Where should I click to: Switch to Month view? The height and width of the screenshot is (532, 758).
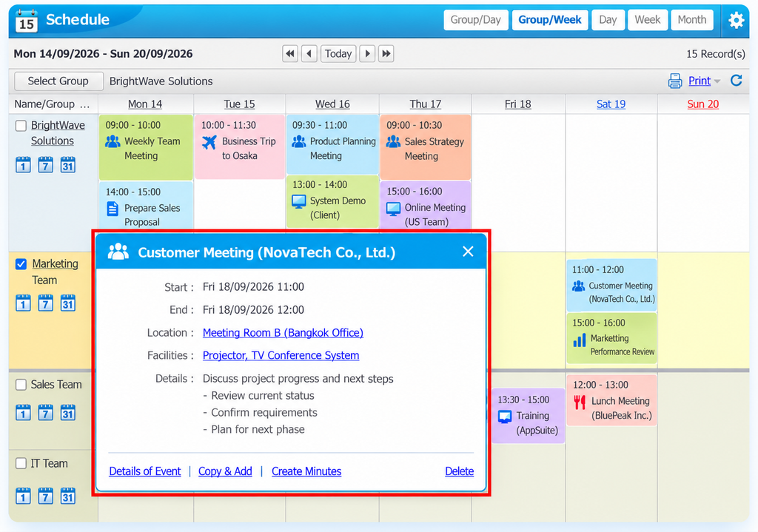(692, 20)
